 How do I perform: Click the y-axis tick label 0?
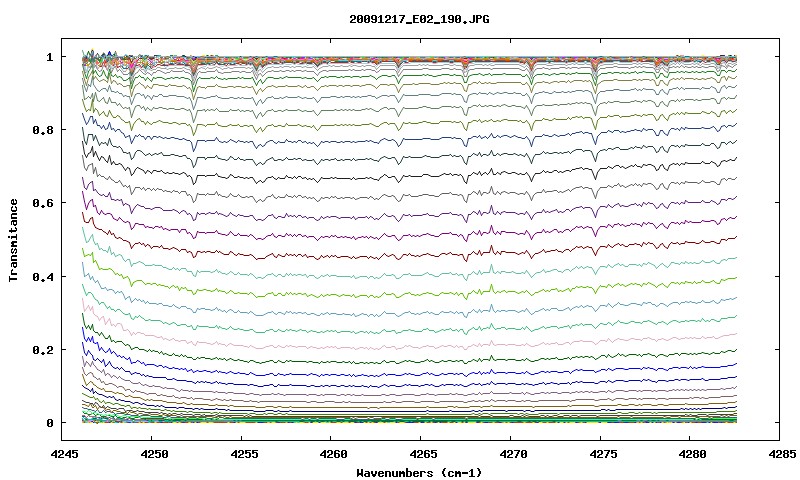point(49,423)
